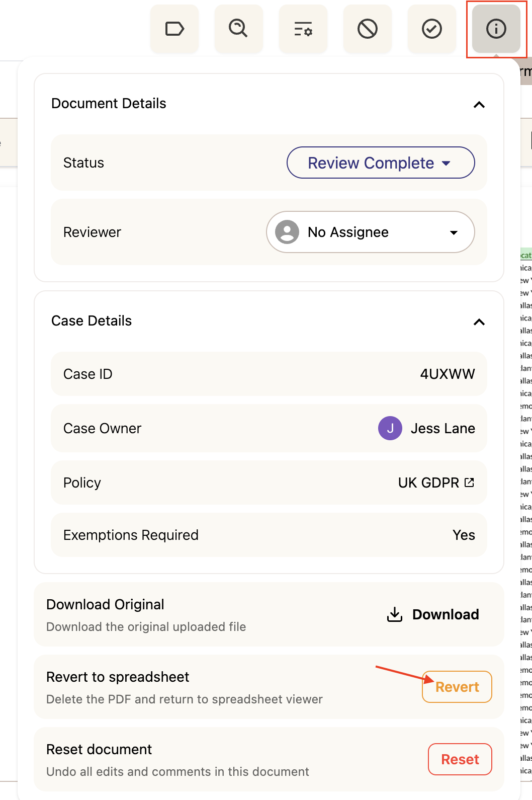Click 'Delete the PDF and return' description
Viewport: 532px width, 800px height.
(185, 699)
